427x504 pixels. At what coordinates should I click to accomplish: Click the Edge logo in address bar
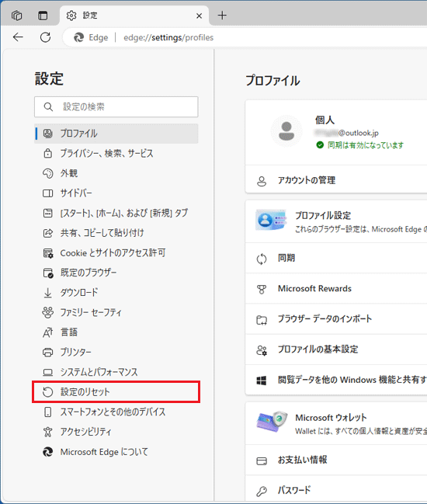[78, 37]
